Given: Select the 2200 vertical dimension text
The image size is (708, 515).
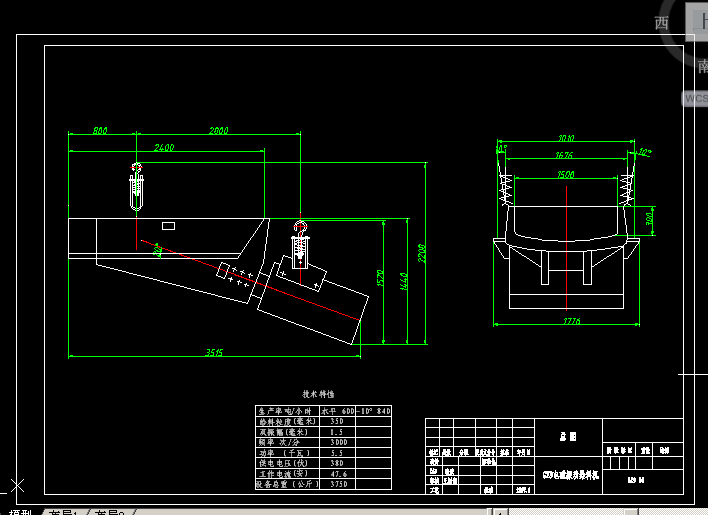Looking at the screenshot, I should pos(421,253).
